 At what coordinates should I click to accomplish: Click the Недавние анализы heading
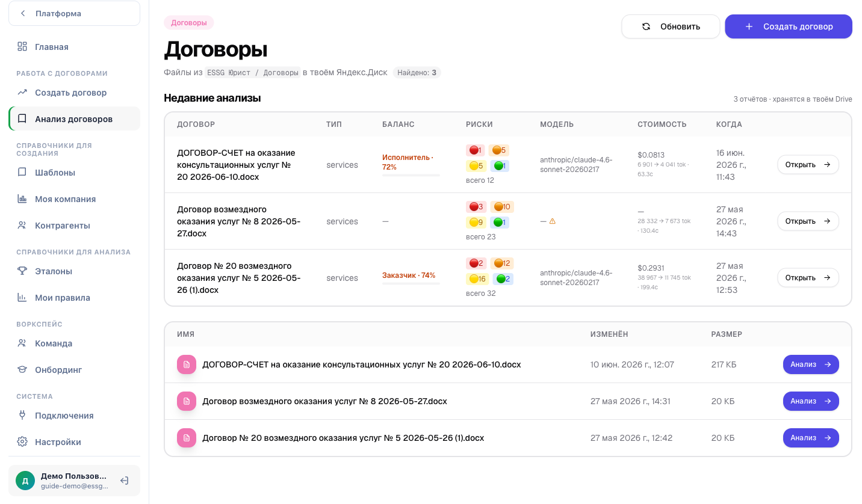click(x=212, y=98)
